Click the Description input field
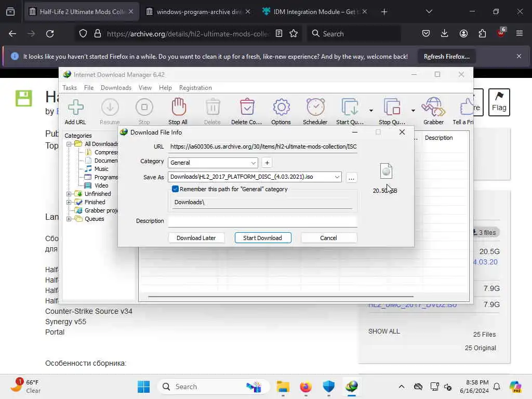The height and width of the screenshot is (399, 532). click(x=262, y=221)
